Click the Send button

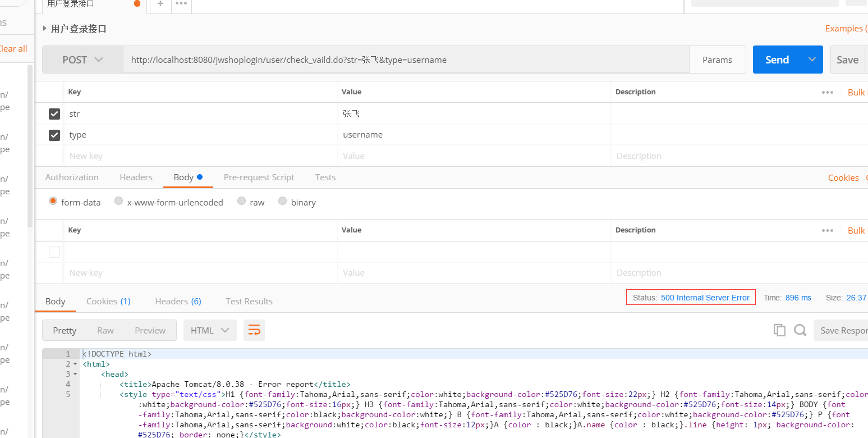click(777, 59)
